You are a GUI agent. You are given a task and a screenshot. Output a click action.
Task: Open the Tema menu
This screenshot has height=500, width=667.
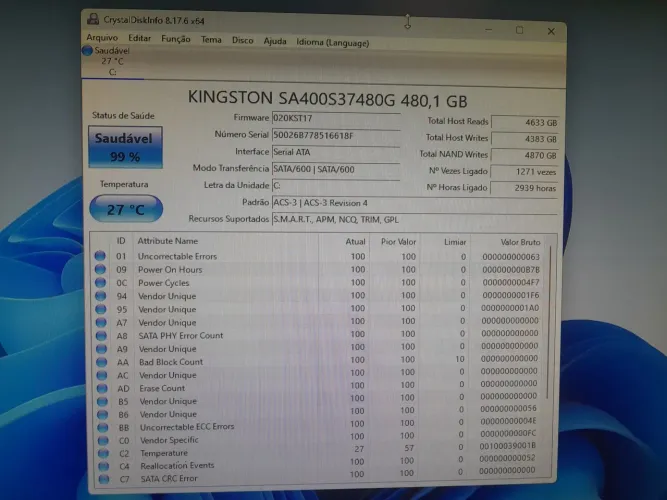(211, 40)
